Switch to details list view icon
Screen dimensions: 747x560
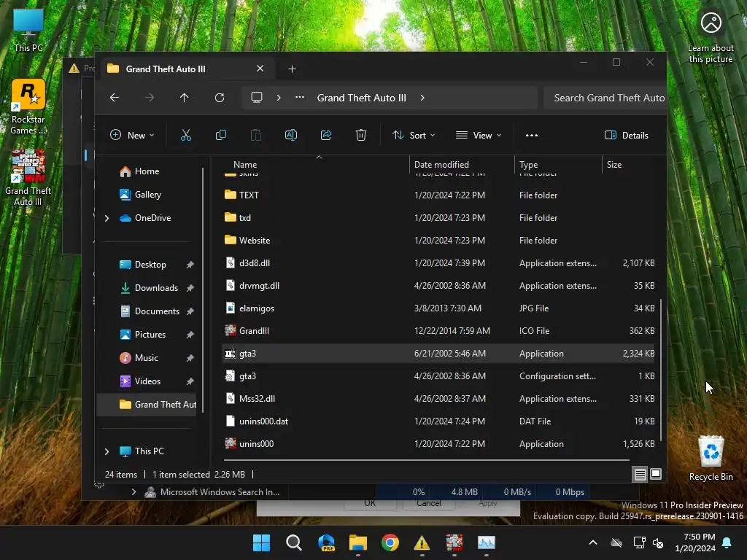click(640, 474)
